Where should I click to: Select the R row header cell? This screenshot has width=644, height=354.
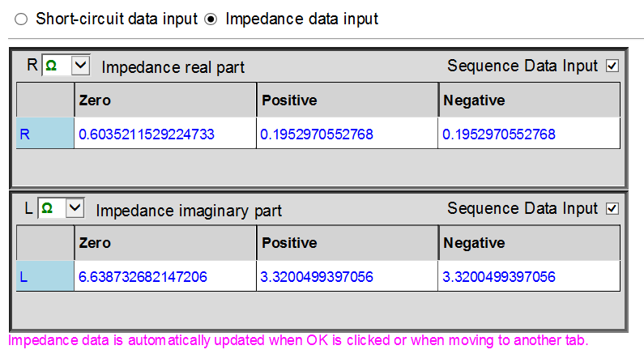pyautogui.click(x=45, y=134)
